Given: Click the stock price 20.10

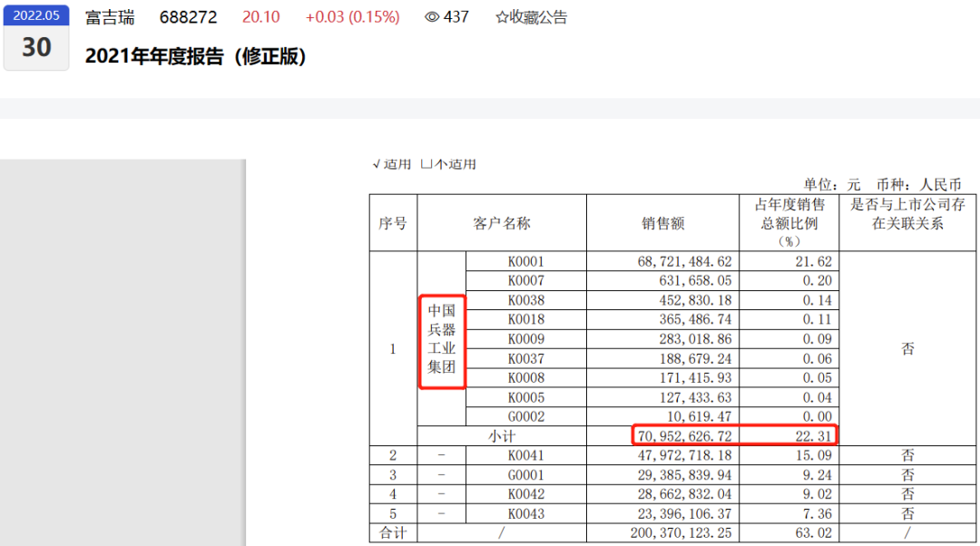Looking at the screenshot, I should 261,17.
